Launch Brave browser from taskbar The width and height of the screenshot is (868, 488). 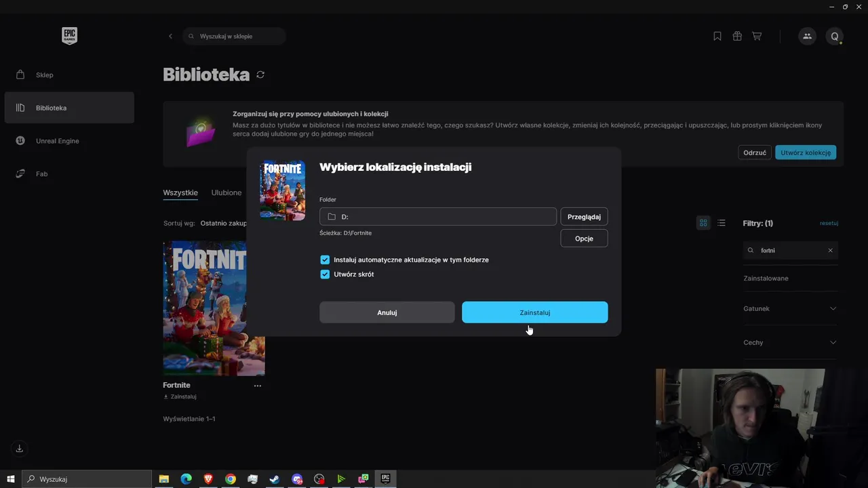tap(208, 479)
